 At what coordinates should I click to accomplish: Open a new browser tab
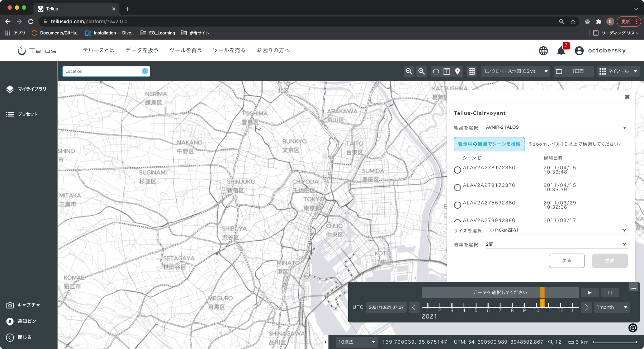(127, 9)
